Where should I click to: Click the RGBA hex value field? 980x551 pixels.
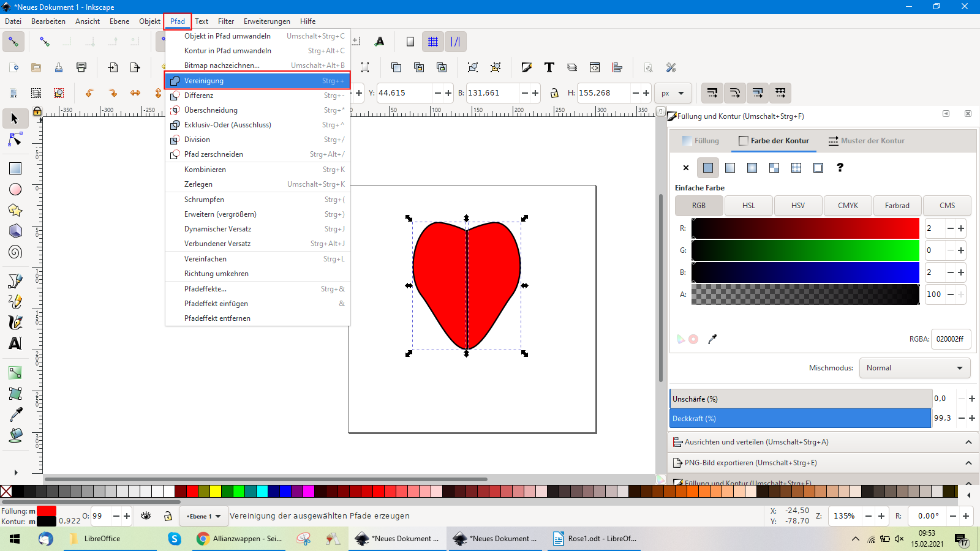tap(950, 339)
